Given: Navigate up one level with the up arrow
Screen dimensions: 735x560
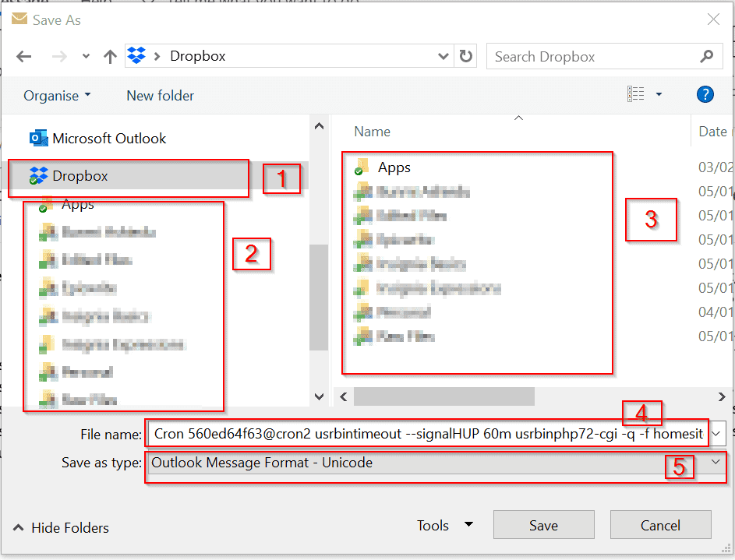Looking at the screenshot, I should point(110,55).
